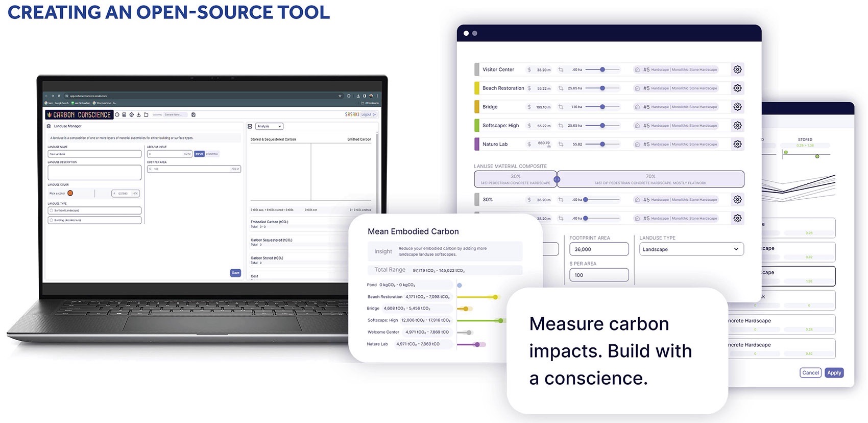The image size is (868, 423).
Task: Click the info icon beside Carbon Conscience logo
Action: (x=117, y=115)
